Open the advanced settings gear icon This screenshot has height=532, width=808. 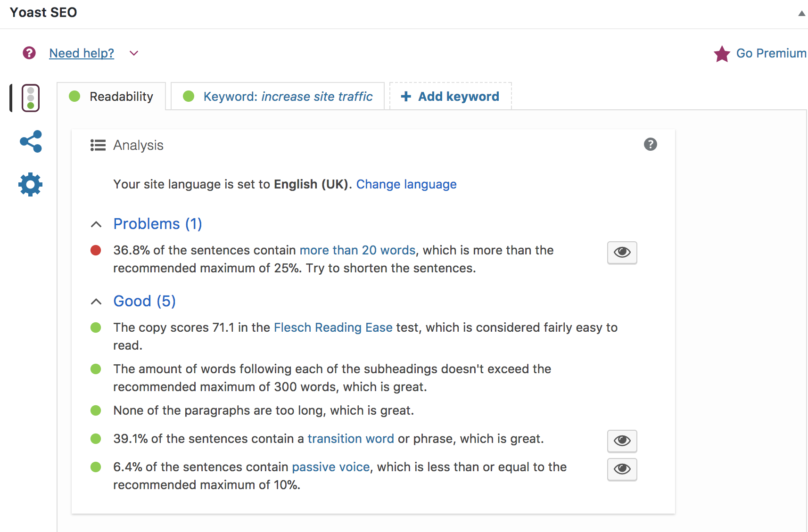(31, 184)
